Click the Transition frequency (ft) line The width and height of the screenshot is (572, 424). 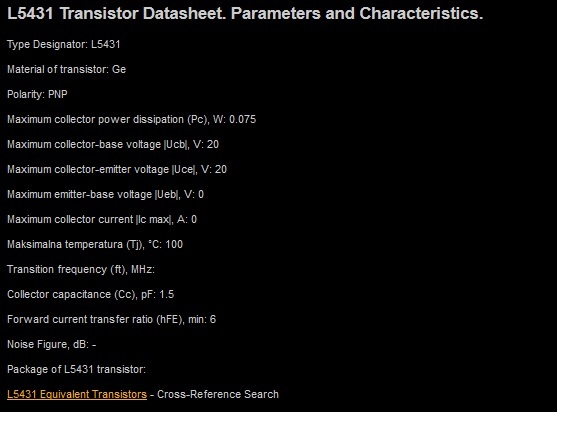[x=81, y=270]
